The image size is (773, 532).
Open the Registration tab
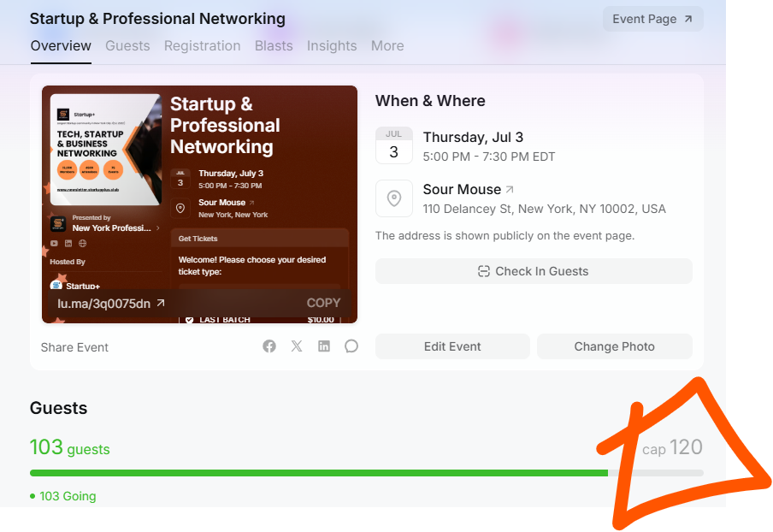point(202,46)
